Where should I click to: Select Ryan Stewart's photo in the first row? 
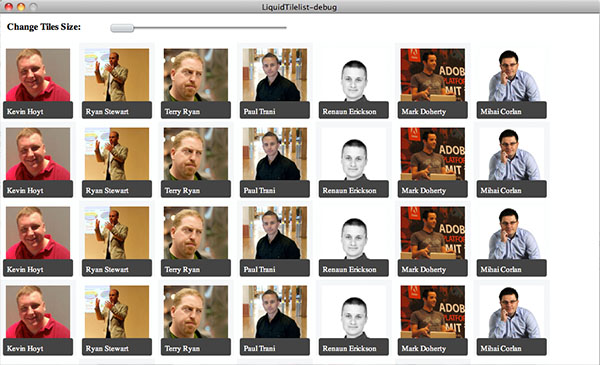click(117, 75)
